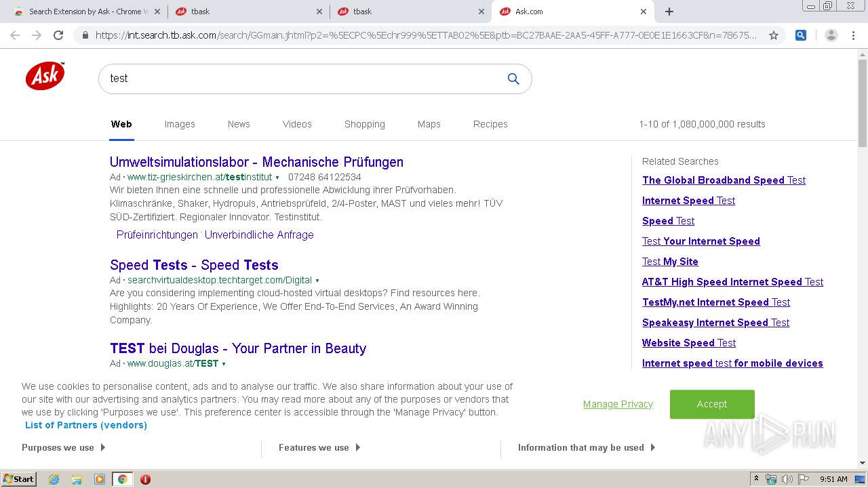Image resolution: width=868 pixels, height=488 pixels.
Task: Open media player taskbar icon
Action: pyautogui.click(x=99, y=479)
